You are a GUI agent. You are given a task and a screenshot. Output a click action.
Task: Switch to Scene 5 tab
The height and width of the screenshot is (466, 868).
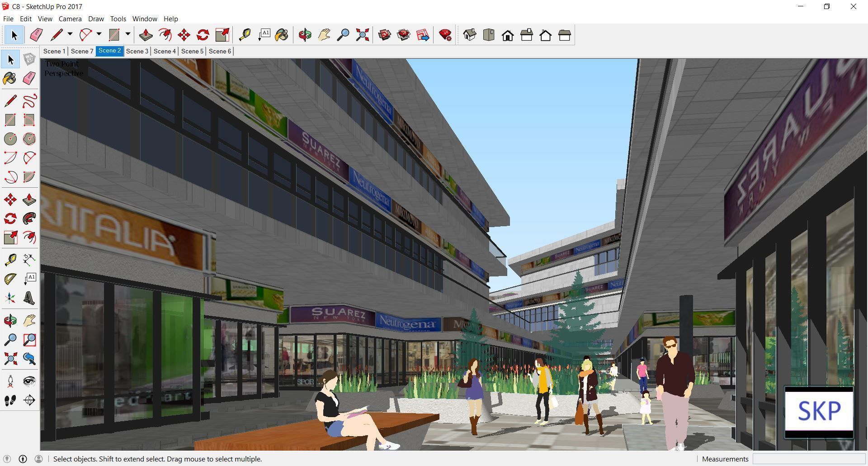click(x=192, y=51)
